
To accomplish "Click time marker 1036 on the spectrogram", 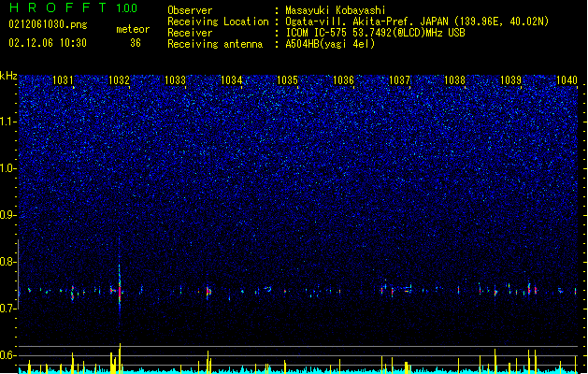I will (x=343, y=79).
